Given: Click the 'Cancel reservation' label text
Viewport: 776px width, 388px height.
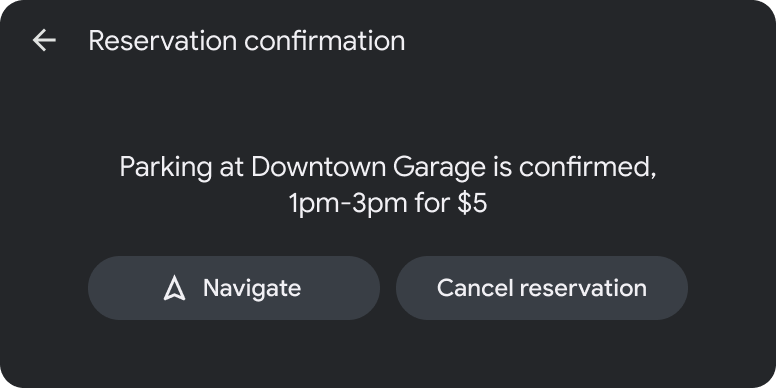Looking at the screenshot, I should coord(541,288).
